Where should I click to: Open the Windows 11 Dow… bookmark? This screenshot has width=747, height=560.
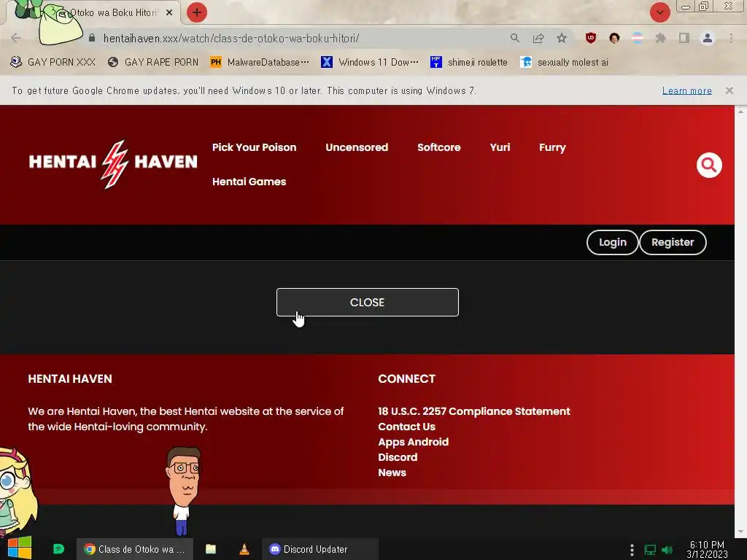coord(370,62)
